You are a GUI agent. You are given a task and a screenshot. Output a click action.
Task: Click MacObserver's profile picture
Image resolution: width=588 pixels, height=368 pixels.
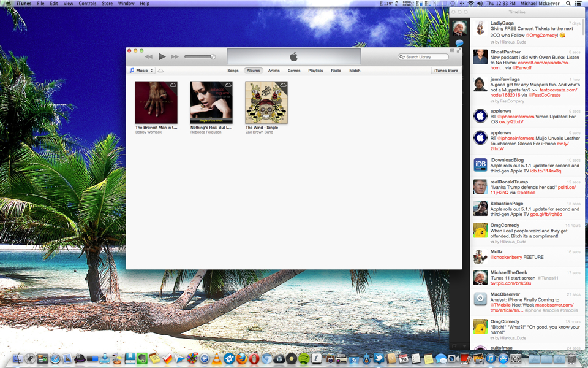(480, 299)
